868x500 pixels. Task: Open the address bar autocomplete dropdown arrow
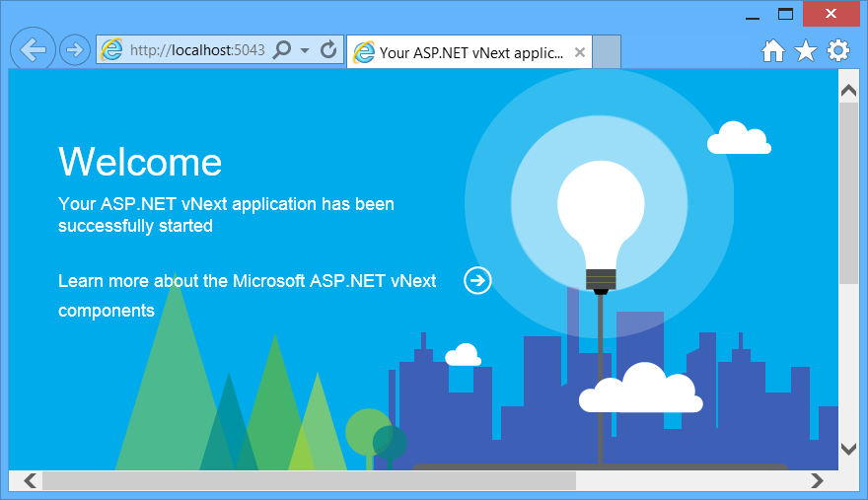click(x=305, y=50)
